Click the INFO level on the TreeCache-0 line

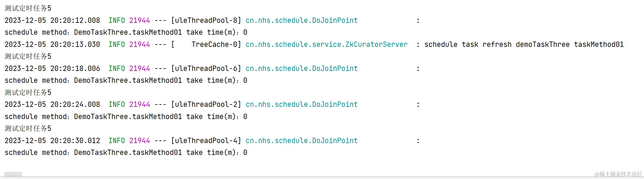tap(116, 45)
